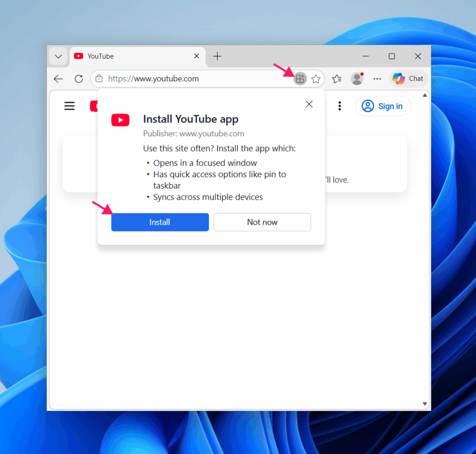Click 'Syncs across multiple devices' text
Viewport: 476px width, 454px height.
pos(208,197)
